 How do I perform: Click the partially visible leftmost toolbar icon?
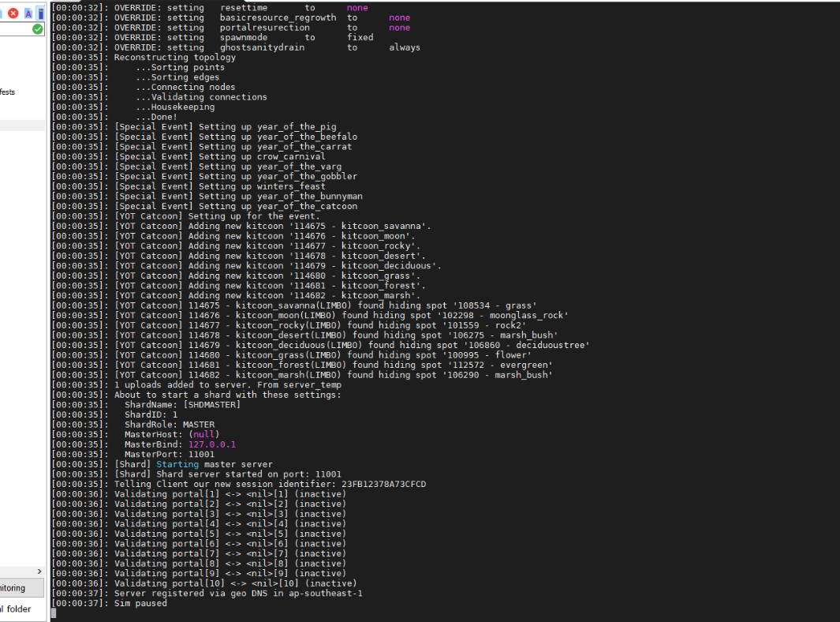2,13
